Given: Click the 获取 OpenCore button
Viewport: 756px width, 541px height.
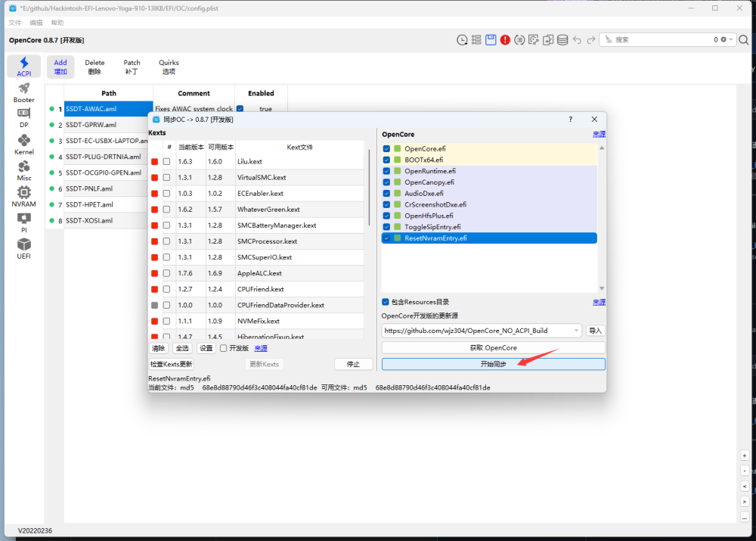Looking at the screenshot, I should [x=493, y=348].
